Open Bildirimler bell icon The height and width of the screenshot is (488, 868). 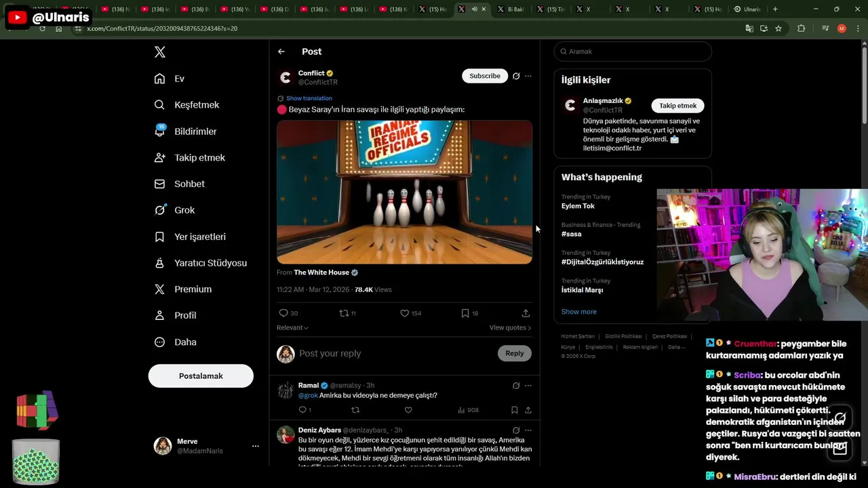(159, 131)
